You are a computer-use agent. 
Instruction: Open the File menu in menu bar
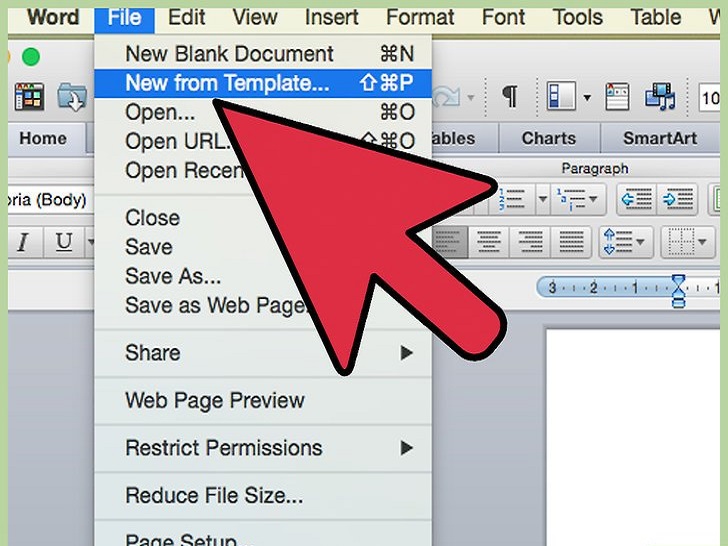click(x=124, y=19)
